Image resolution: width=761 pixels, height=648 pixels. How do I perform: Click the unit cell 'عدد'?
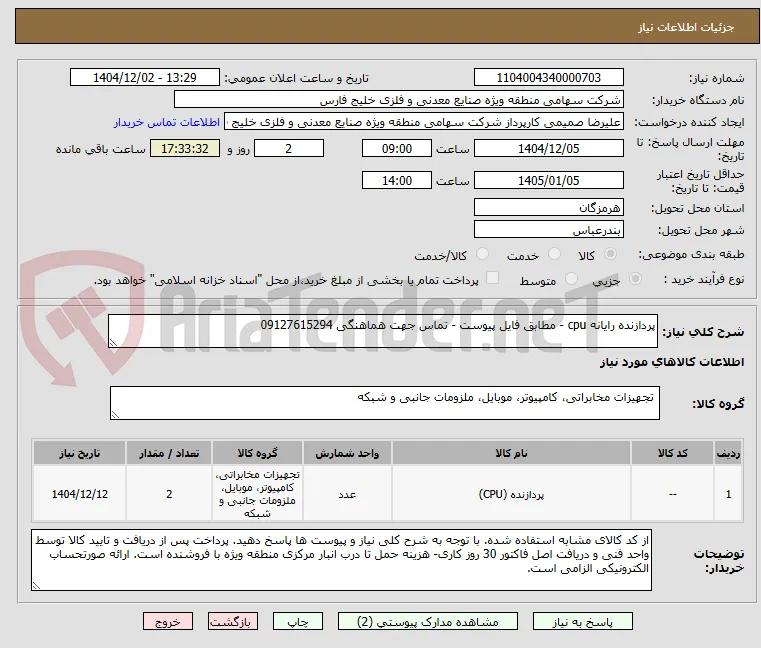[347, 494]
